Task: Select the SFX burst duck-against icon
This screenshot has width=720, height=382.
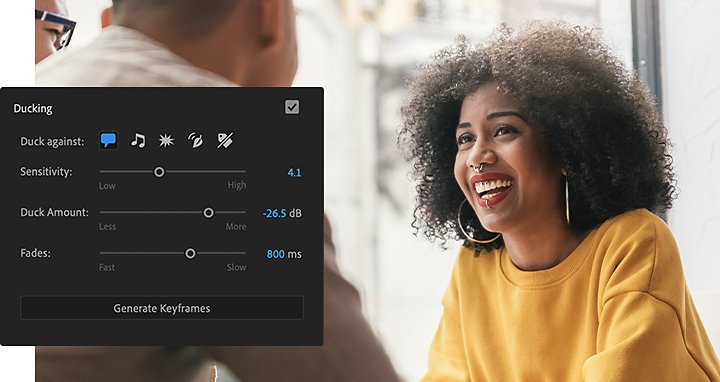Action: click(166, 140)
